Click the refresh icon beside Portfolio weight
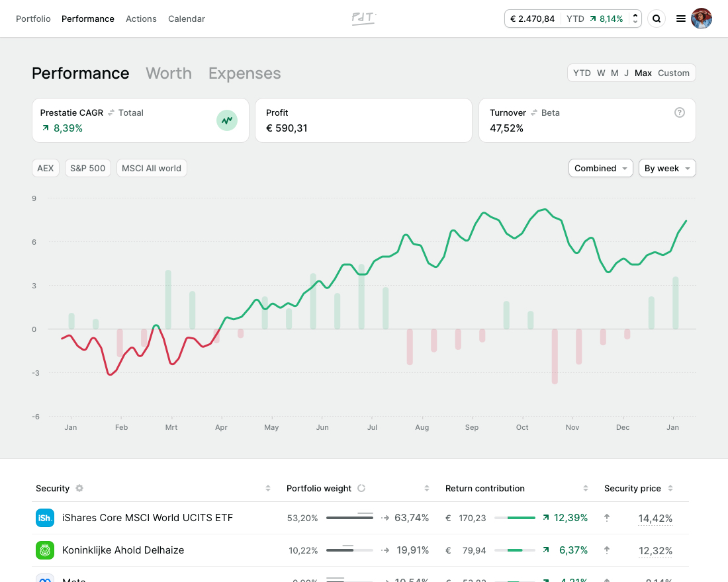Viewport: 728px width, 582px height. tap(361, 488)
